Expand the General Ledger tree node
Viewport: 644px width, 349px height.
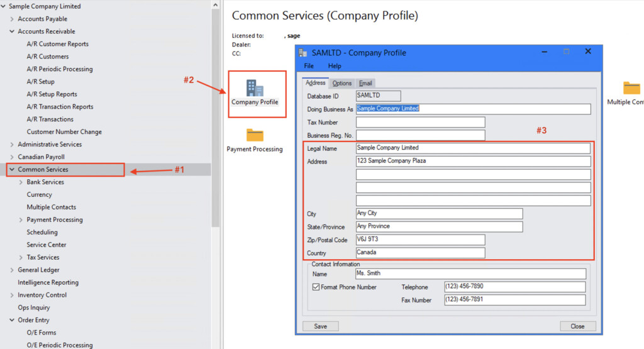(x=12, y=270)
